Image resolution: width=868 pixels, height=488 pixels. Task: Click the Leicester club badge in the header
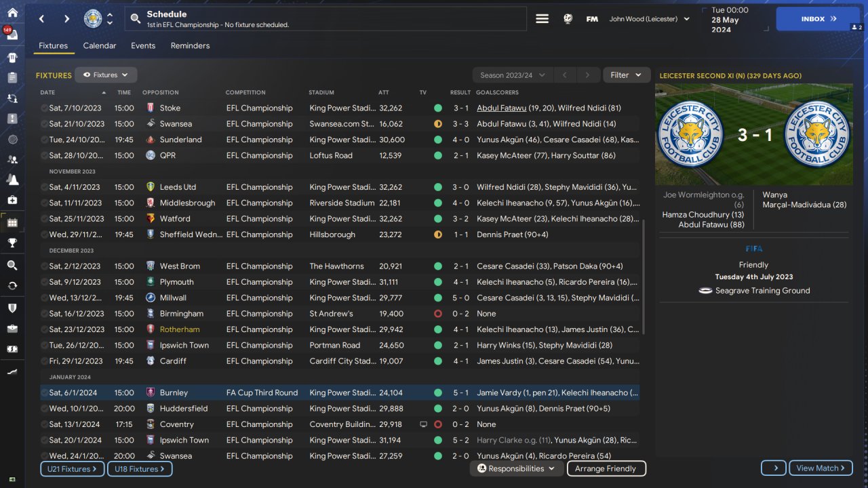point(93,19)
